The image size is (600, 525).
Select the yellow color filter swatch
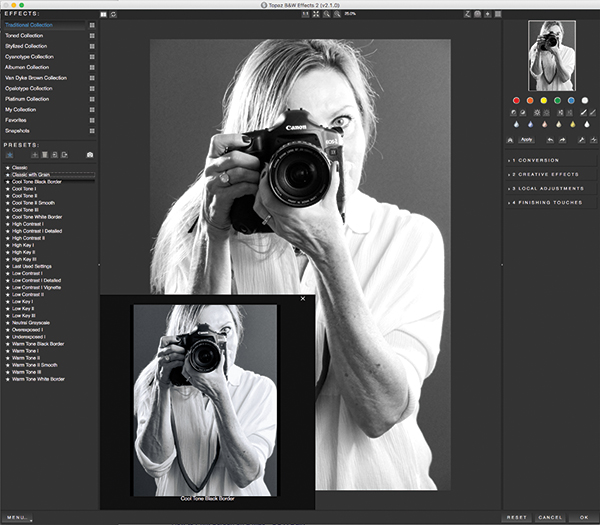click(x=544, y=101)
